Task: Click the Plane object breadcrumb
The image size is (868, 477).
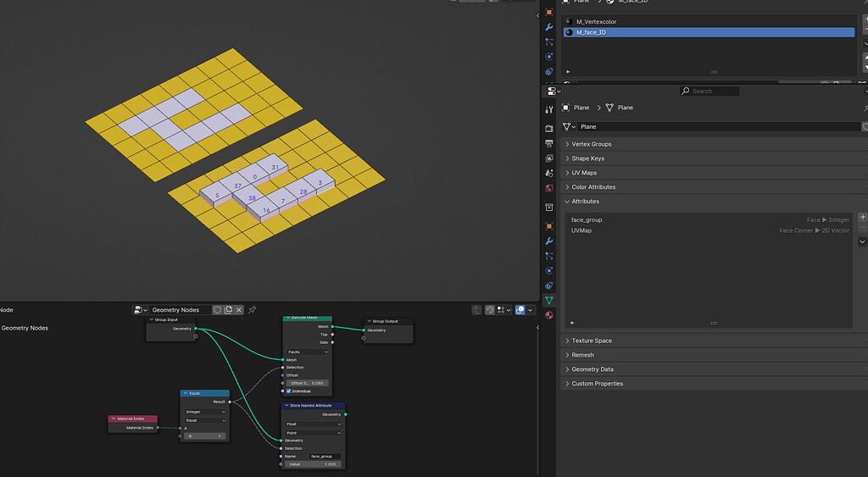Action: [576, 108]
